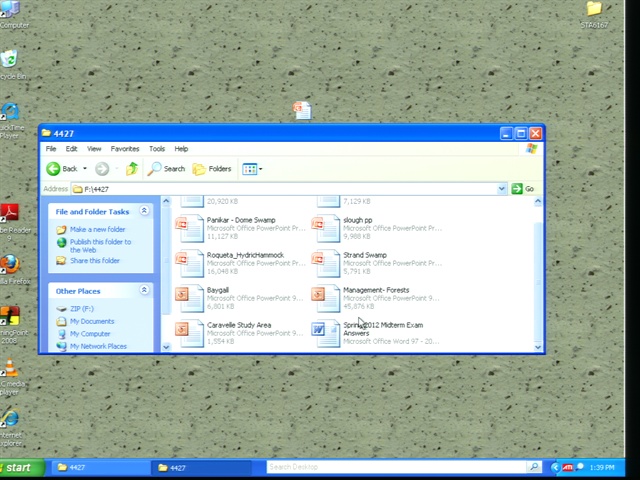Image resolution: width=640 pixels, height=480 pixels.
Task: Open My Documents from Other Places
Action: click(x=92, y=321)
